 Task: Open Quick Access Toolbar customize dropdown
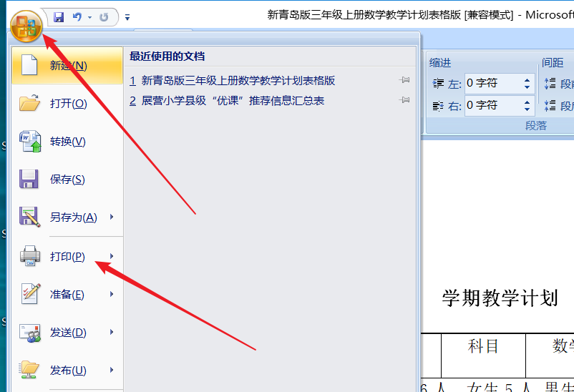(x=127, y=17)
